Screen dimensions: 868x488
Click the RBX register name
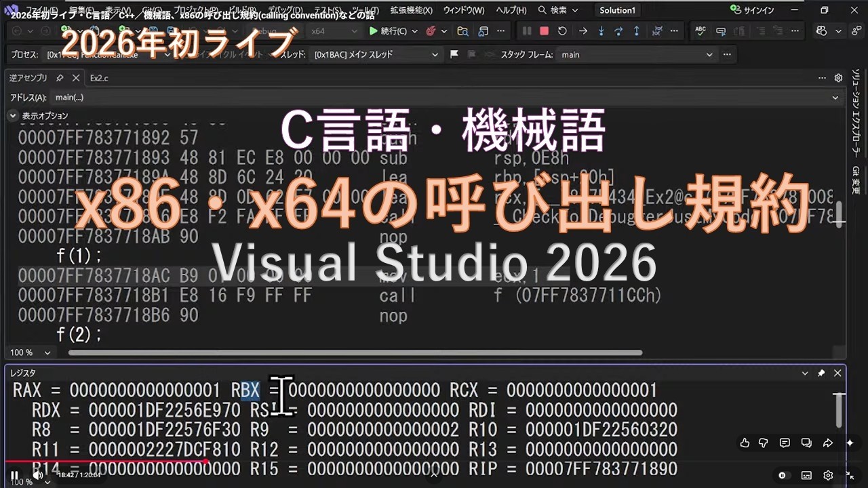point(245,390)
